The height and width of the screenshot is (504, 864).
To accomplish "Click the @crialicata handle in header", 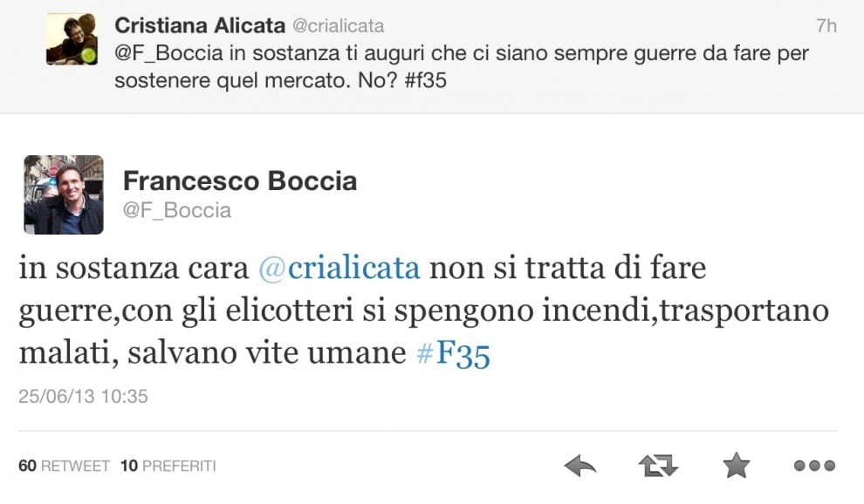I will (x=338, y=26).
